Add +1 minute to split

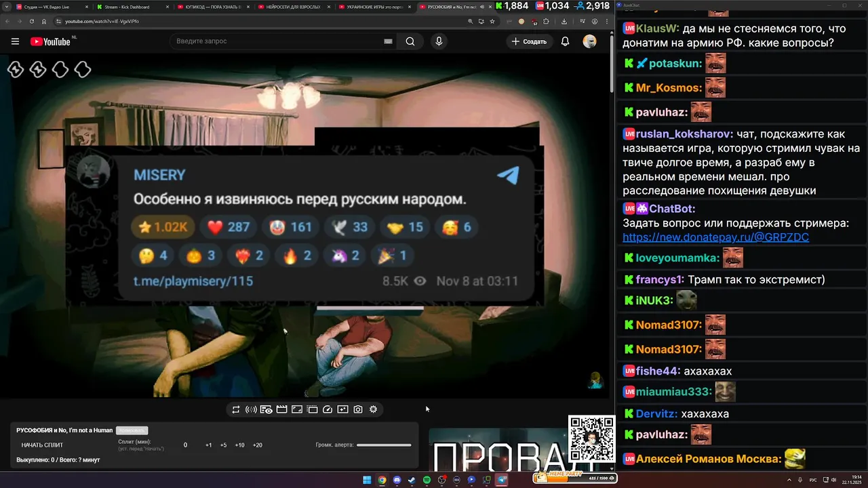208,445
